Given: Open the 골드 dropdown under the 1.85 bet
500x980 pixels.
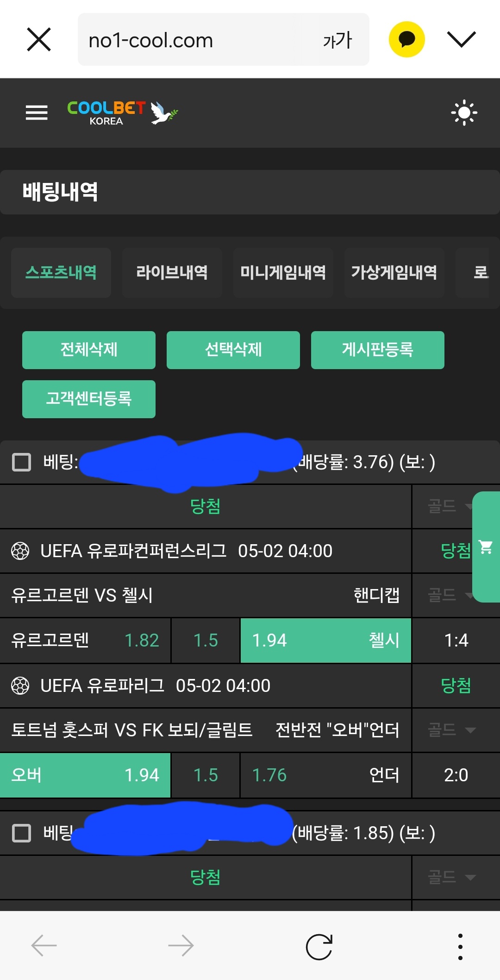Looking at the screenshot, I should point(451,877).
